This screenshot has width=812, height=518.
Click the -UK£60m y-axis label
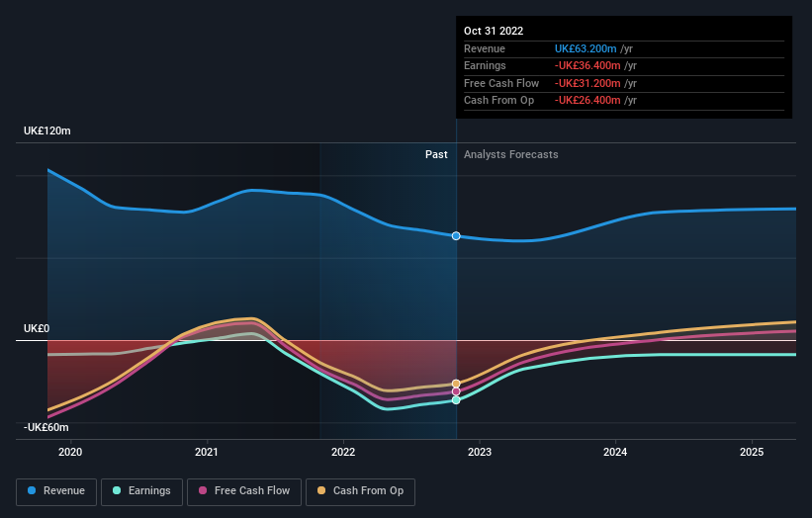pyautogui.click(x=46, y=427)
